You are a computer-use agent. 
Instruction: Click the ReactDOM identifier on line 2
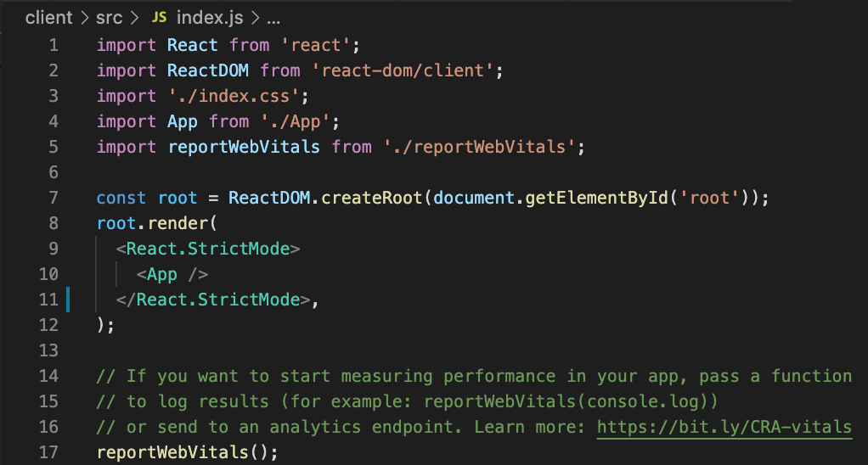[207, 70]
